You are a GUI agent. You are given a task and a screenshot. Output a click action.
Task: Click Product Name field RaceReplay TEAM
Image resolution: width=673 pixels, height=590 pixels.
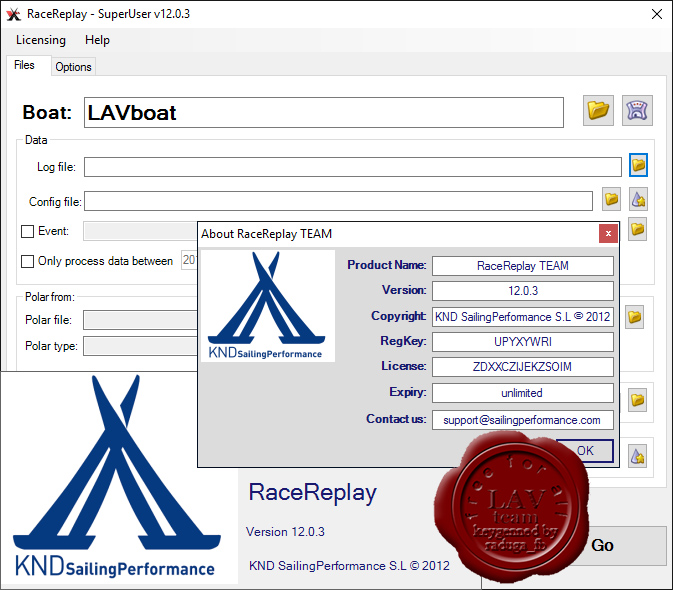[523, 266]
